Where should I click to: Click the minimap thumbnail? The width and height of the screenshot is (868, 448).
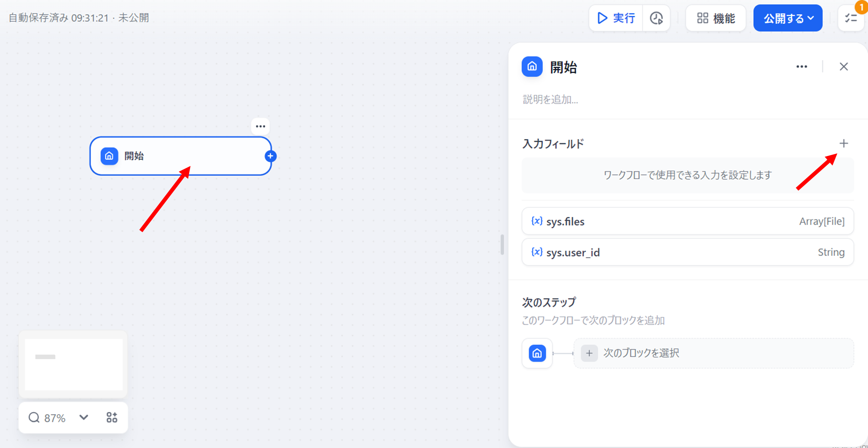pos(73,364)
